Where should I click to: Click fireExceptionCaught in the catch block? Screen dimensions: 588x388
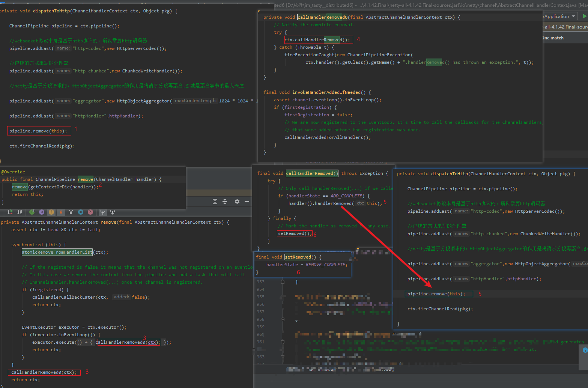309,55
